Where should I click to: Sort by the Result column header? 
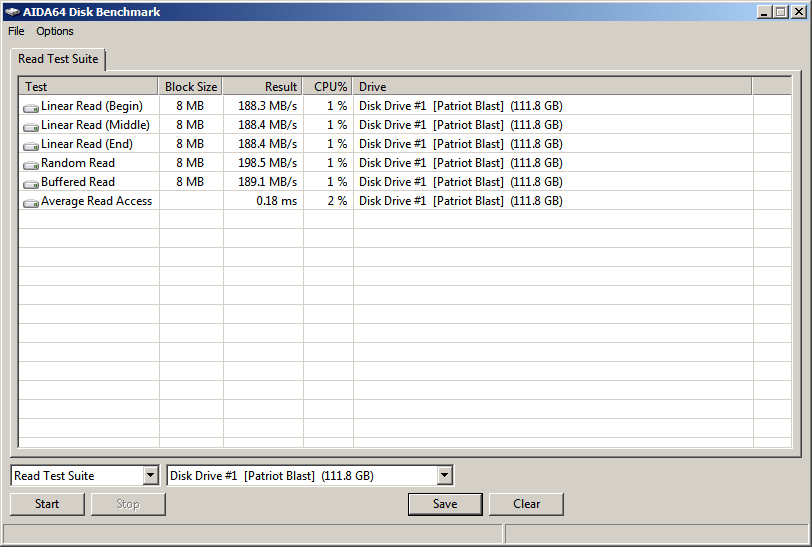tap(263, 87)
